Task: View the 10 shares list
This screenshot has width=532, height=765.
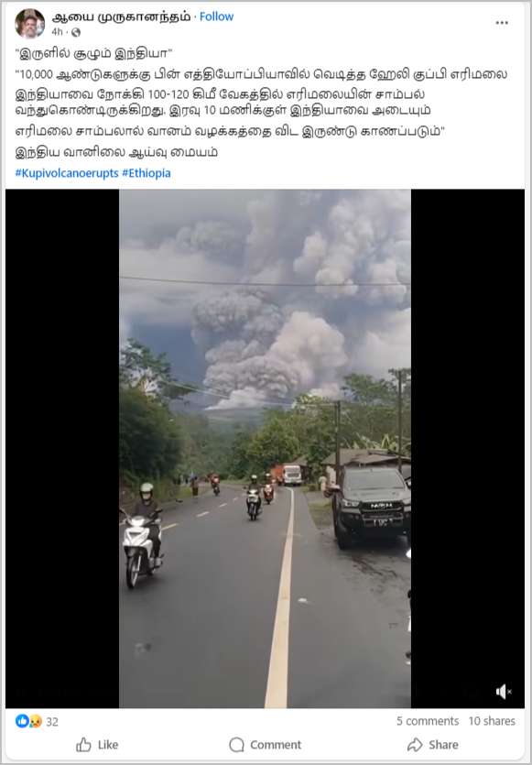Action: (x=492, y=721)
